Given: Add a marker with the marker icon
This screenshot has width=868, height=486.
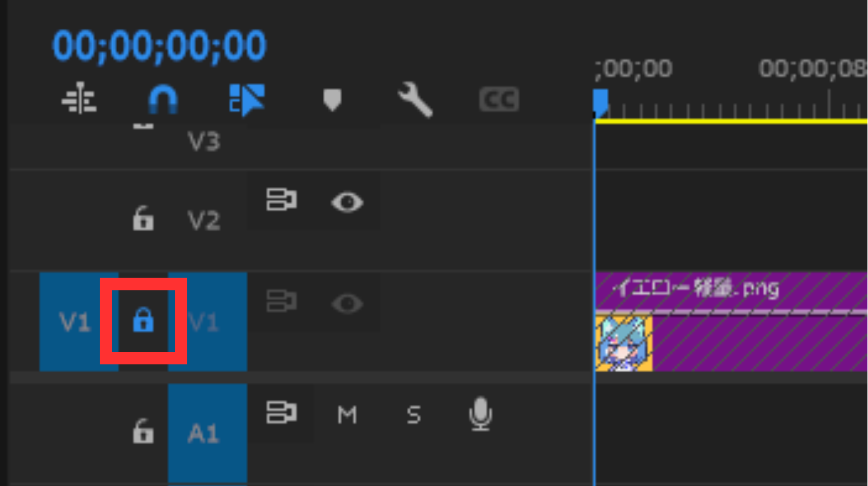Looking at the screenshot, I should pos(332,100).
